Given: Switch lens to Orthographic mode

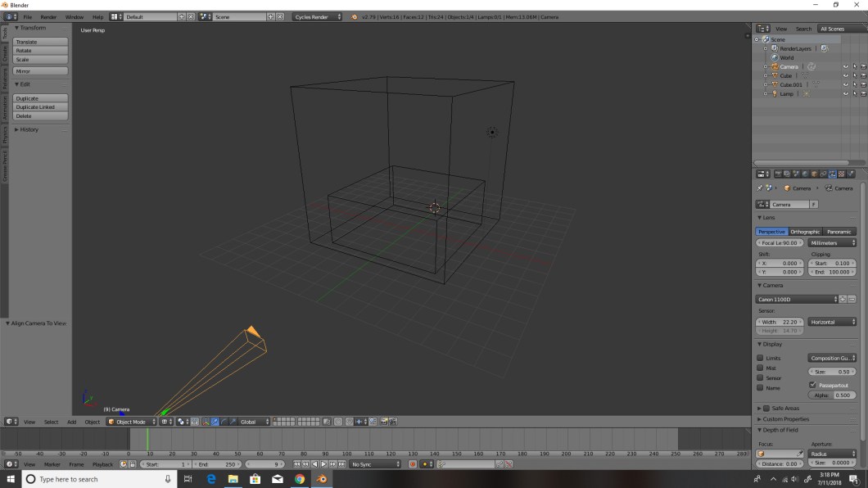Looking at the screenshot, I should 805,231.
